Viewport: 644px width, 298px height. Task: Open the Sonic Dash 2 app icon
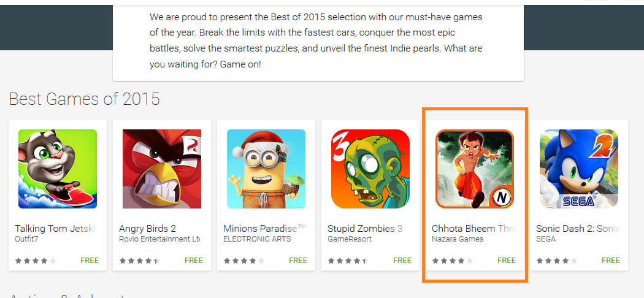click(x=579, y=169)
